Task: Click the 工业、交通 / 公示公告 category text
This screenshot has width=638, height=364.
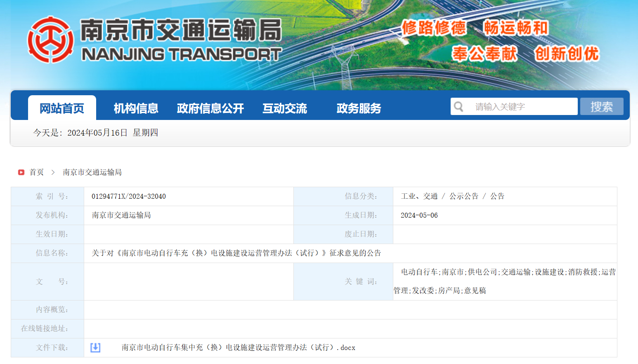Action: point(452,196)
